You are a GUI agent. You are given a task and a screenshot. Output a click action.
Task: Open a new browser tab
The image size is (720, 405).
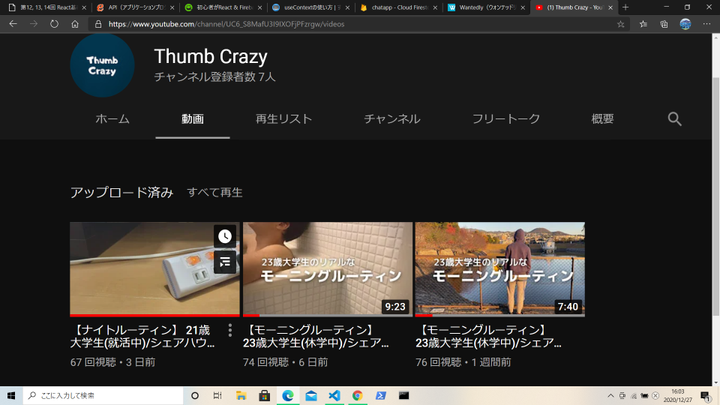coord(625,7)
